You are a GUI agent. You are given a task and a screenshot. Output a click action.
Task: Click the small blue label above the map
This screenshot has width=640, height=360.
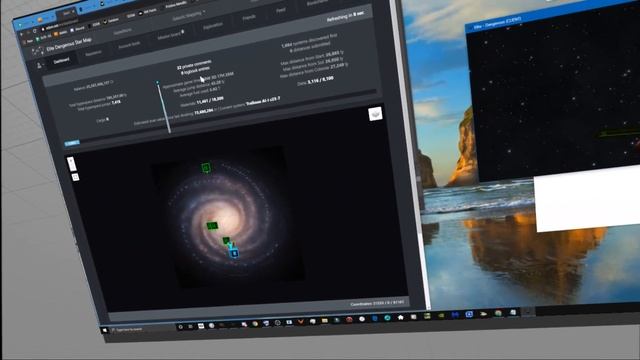pos(72,143)
